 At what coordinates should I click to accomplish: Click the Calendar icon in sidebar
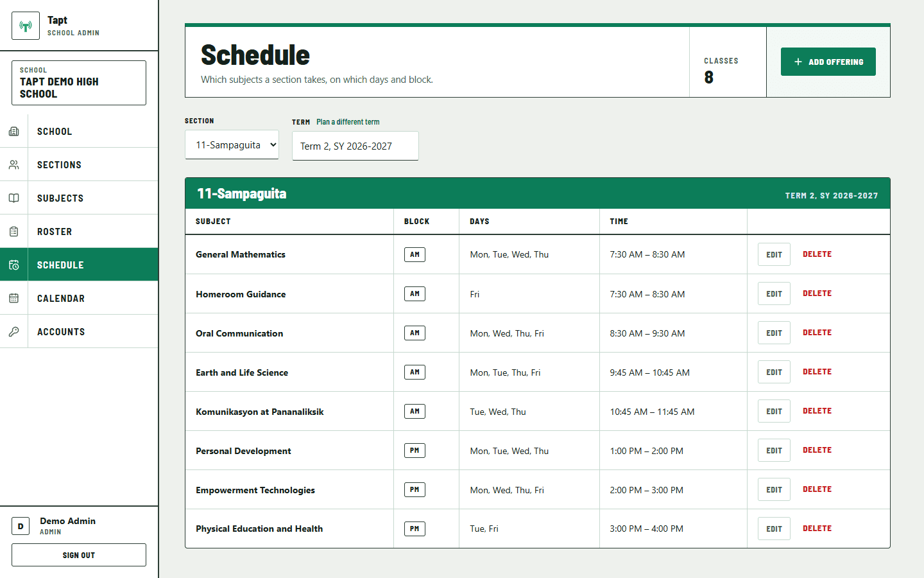(x=13, y=299)
